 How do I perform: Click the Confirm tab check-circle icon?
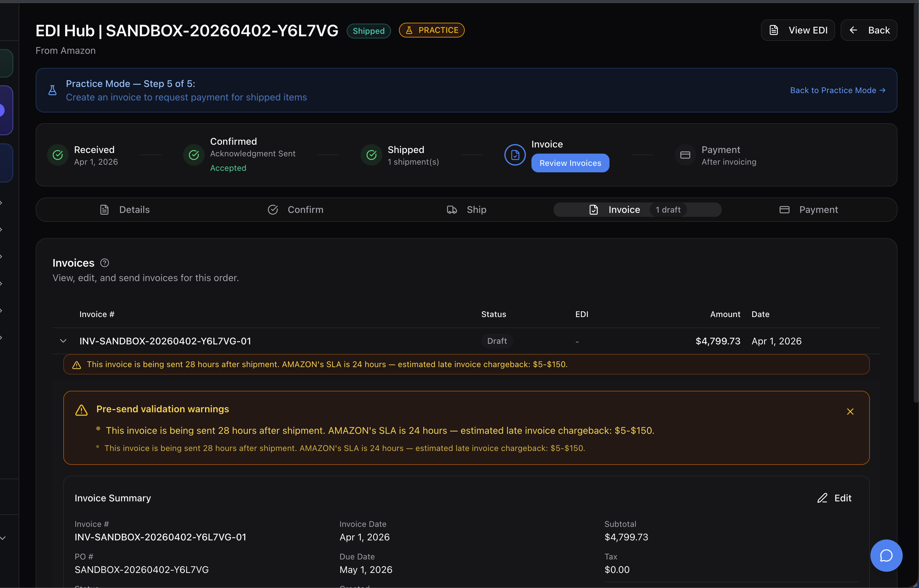273,210
